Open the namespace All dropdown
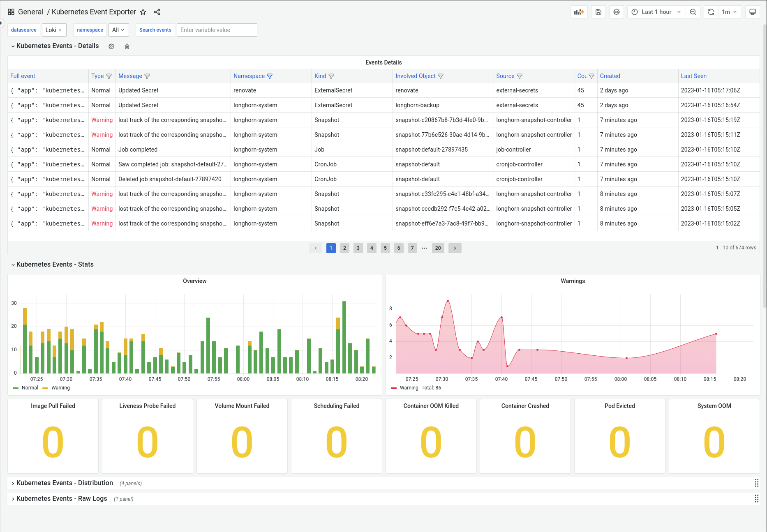767x532 pixels. 118,30
